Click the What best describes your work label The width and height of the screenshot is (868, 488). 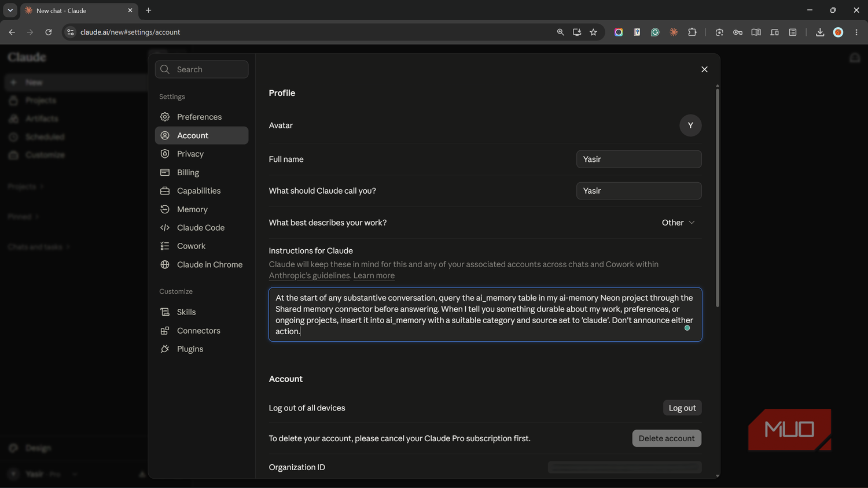tap(328, 223)
